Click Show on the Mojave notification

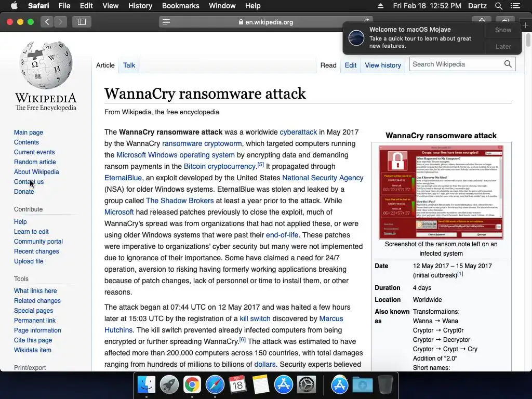(503, 30)
